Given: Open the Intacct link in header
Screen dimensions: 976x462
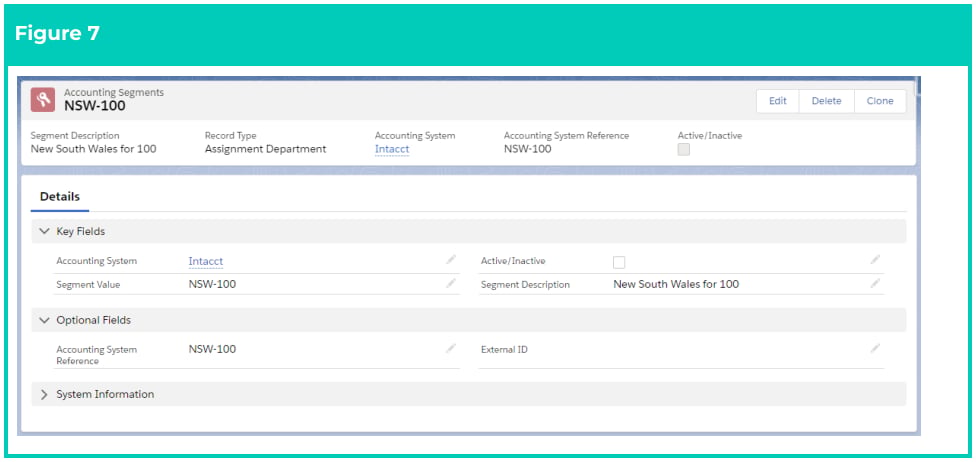Looking at the screenshot, I should click(392, 149).
